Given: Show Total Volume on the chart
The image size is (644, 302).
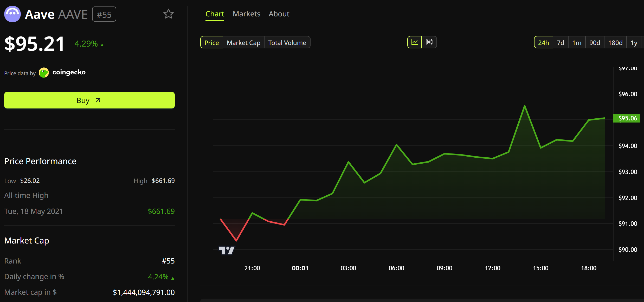Looking at the screenshot, I should point(287,42).
